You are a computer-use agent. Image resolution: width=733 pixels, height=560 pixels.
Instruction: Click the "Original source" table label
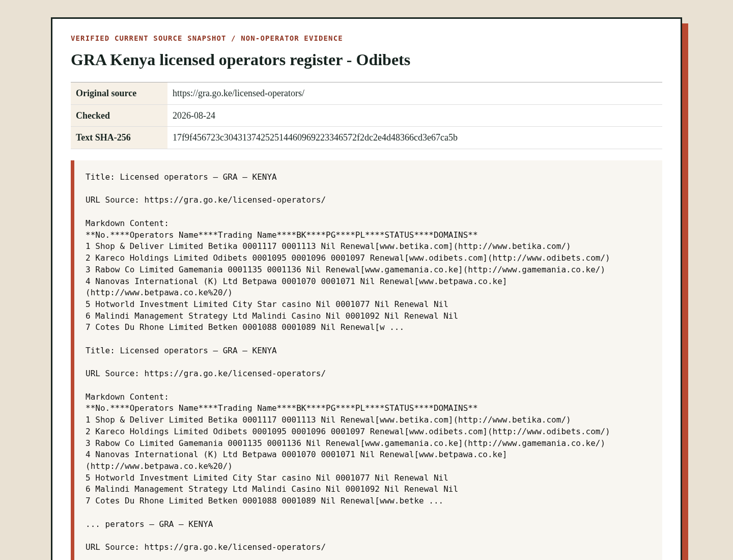tap(106, 93)
